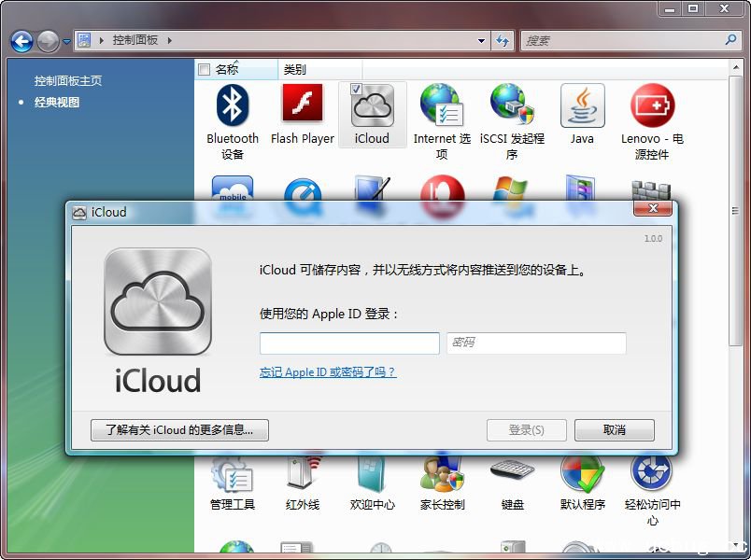
Task: Open the Bluetooth 设备 control panel icon
Action: coord(233,121)
